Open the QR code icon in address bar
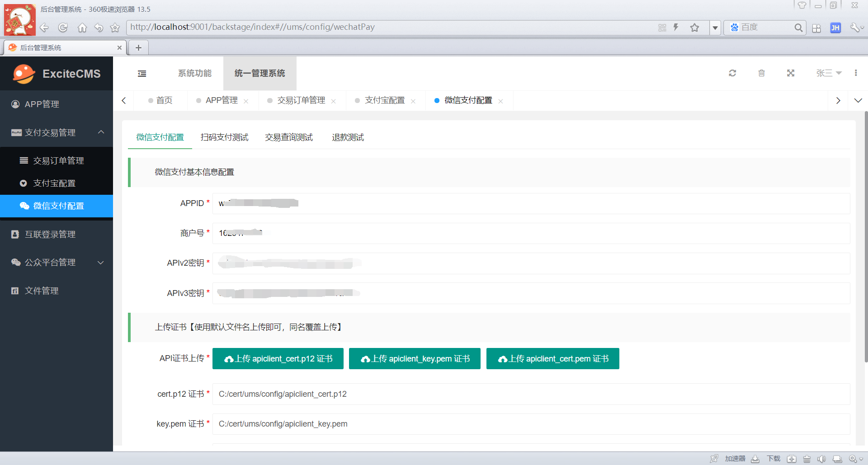Viewport: 868px width, 465px height. coord(662,28)
